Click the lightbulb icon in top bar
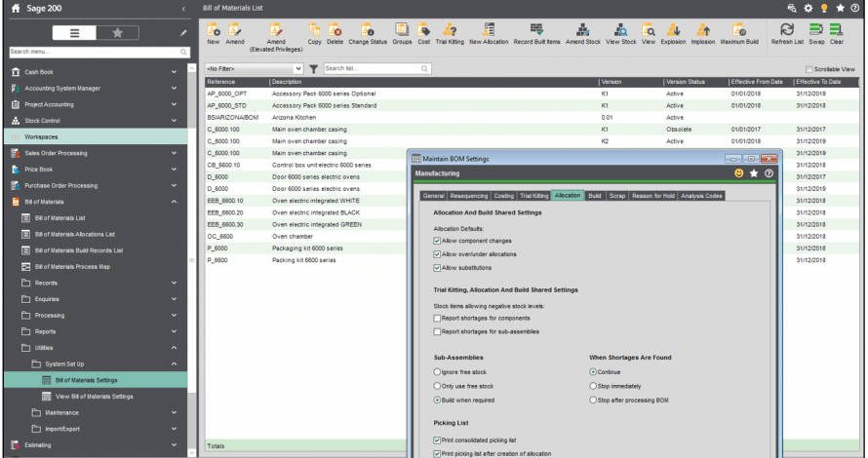This screenshot has width=868, height=458. point(824,9)
